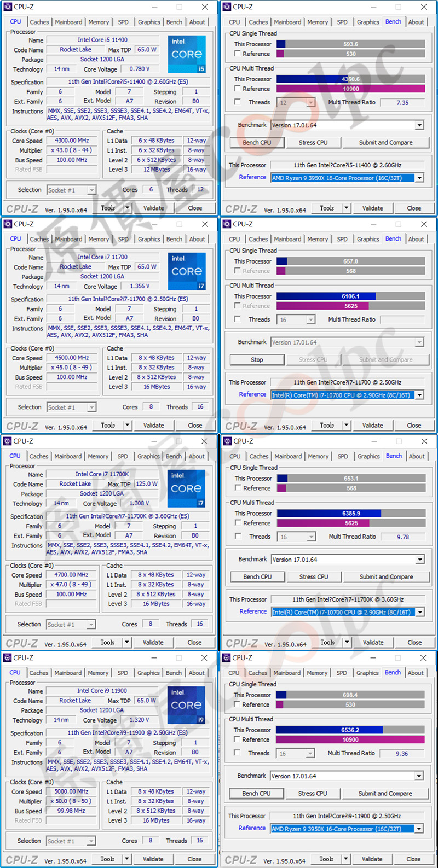Open Reference CPU dropdown in i7-11700K Bench window

click(420, 612)
